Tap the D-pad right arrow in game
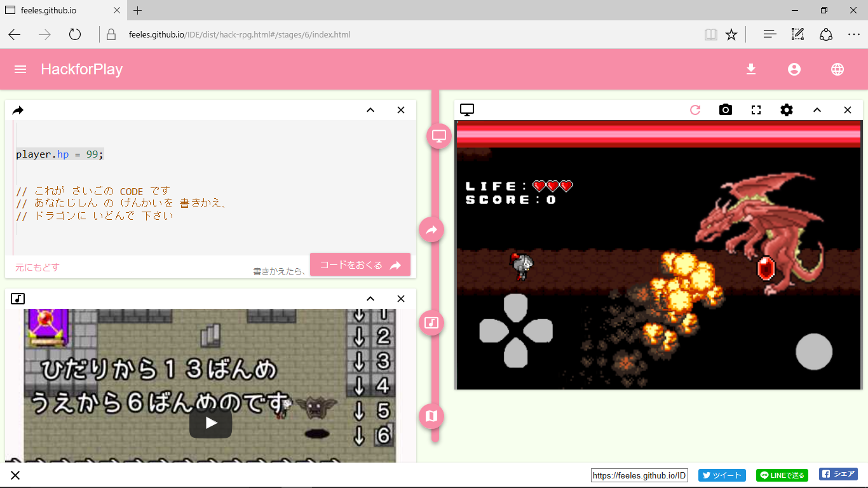This screenshot has height=488, width=868. [x=539, y=330]
